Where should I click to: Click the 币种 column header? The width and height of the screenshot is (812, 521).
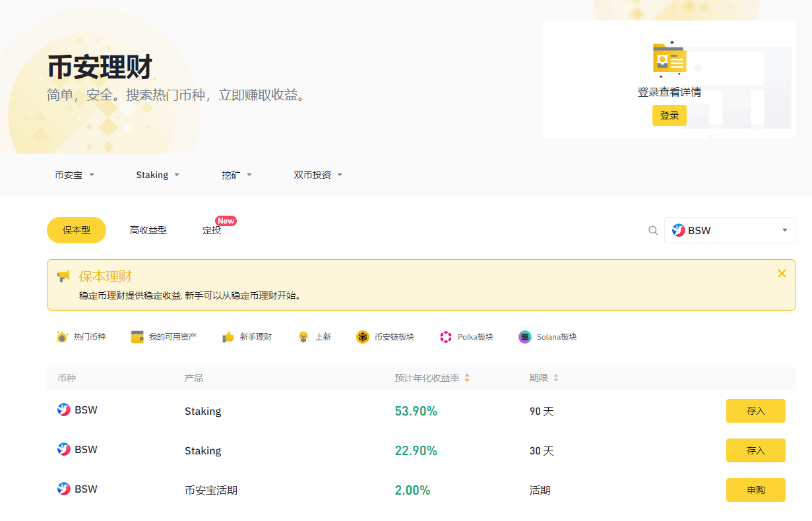click(67, 378)
